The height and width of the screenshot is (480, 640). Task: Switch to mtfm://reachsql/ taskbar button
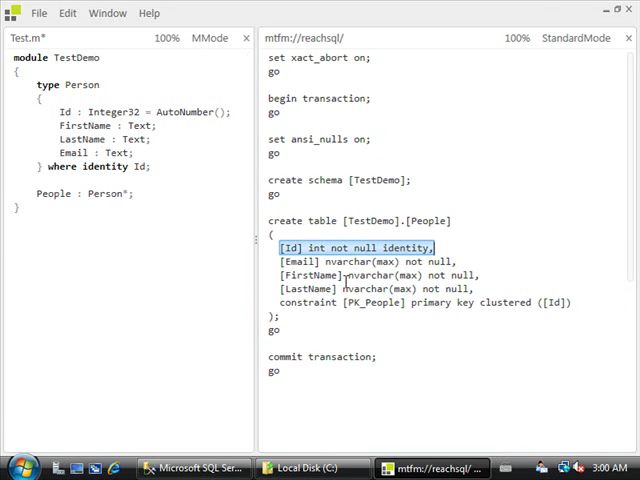[431, 468]
